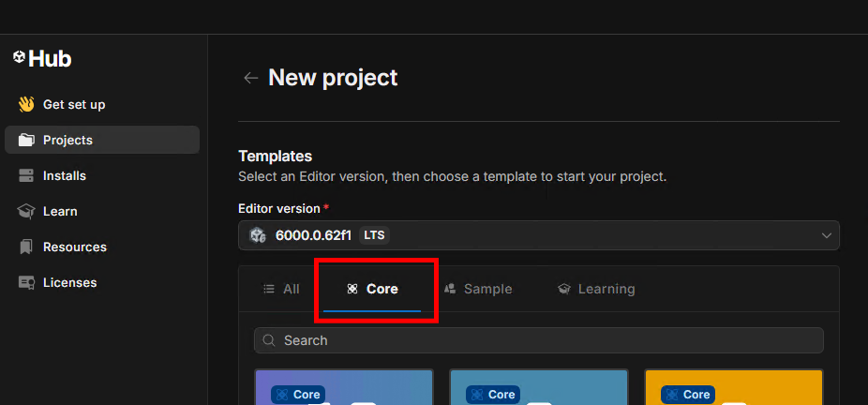Click the Learn graduation cap icon
Image resolution: width=868 pixels, height=405 pixels.
(26, 211)
